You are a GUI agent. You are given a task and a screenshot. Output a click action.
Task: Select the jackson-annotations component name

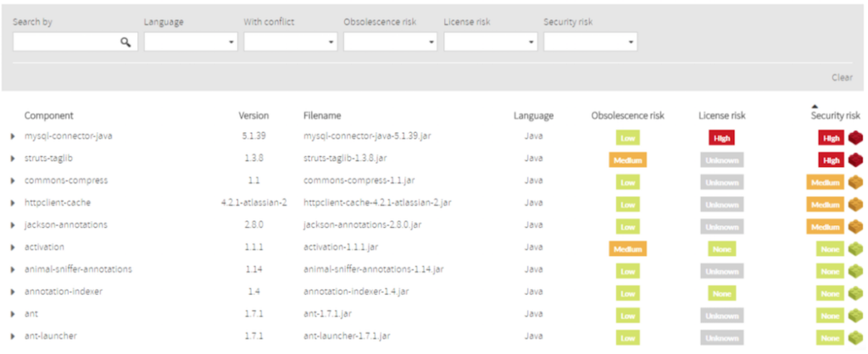point(66,225)
